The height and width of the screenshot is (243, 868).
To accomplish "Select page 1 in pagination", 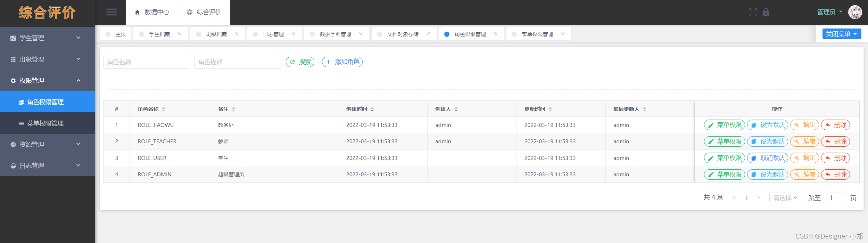I will coord(746,198).
